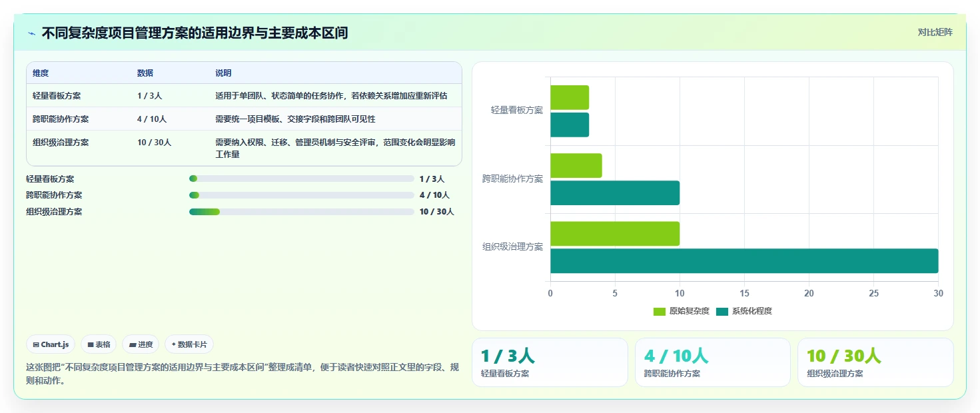
Task: Click the 4 / 10人 table cell
Action: pos(152,119)
